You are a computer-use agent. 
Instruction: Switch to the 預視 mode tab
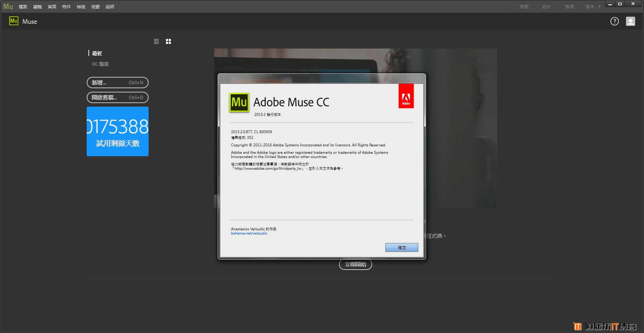click(569, 7)
